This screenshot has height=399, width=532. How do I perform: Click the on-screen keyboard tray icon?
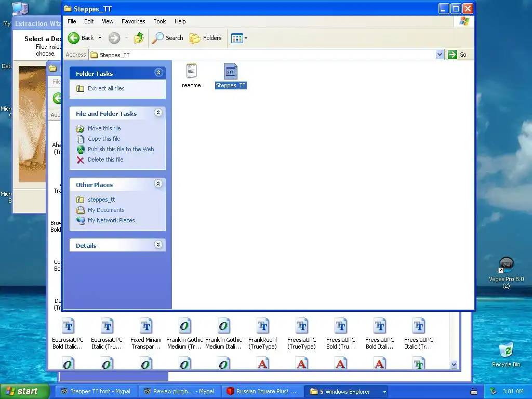coord(474,392)
